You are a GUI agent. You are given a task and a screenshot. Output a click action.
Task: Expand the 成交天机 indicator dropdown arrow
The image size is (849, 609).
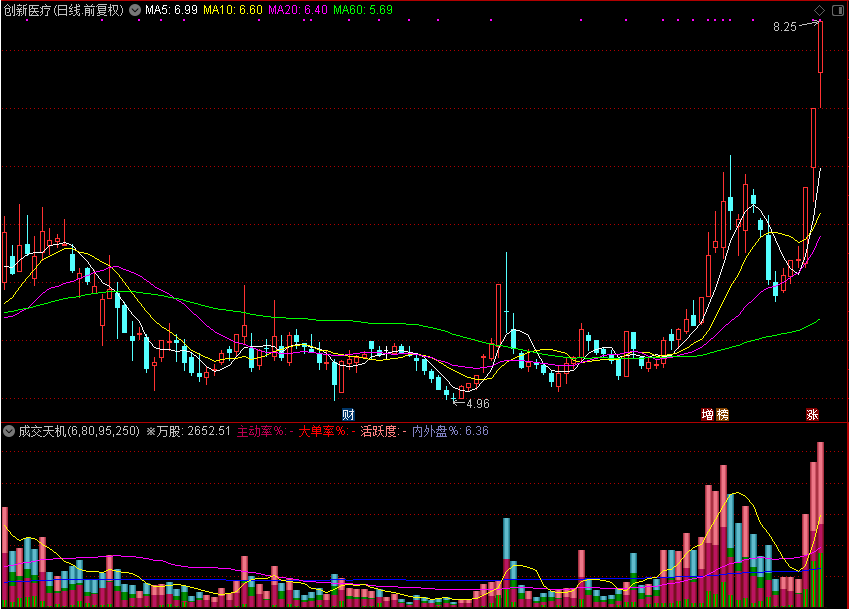tap(9, 431)
